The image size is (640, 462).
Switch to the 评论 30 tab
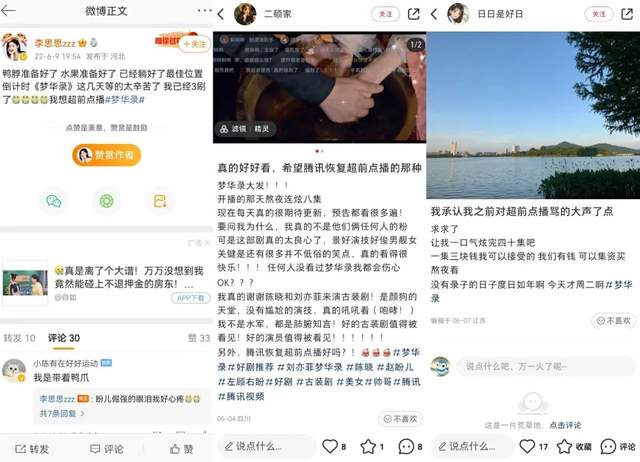[64, 338]
